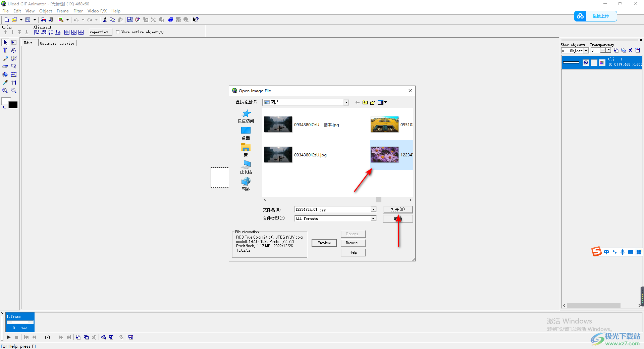Enable Move active object(s) checkbox
The image size is (644, 349).
(x=118, y=32)
